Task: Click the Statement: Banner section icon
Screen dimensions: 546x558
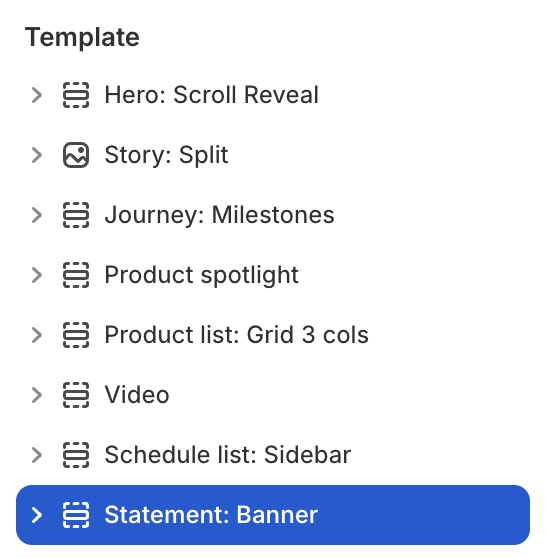Action: (x=76, y=515)
